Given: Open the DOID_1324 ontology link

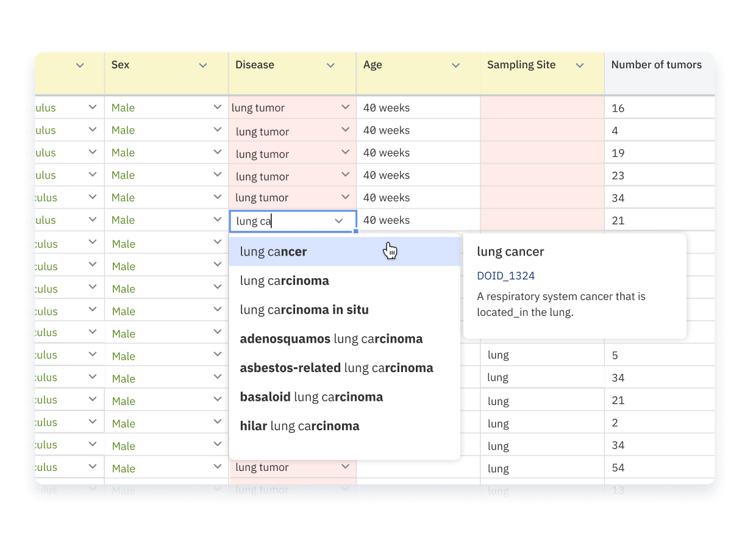Looking at the screenshot, I should tap(505, 276).
